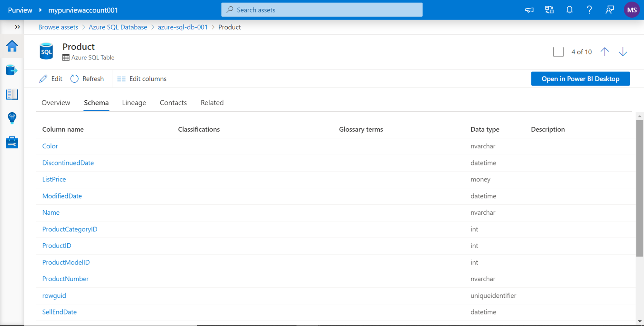Click the uniqueidentifier data type cell

[493, 295]
